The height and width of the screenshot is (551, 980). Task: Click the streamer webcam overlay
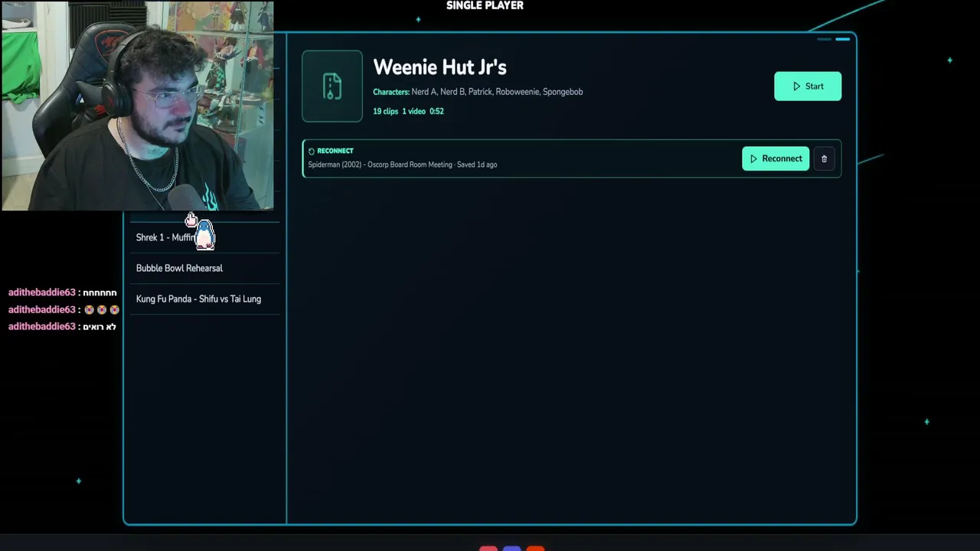pyautogui.click(x=138, y=106)
